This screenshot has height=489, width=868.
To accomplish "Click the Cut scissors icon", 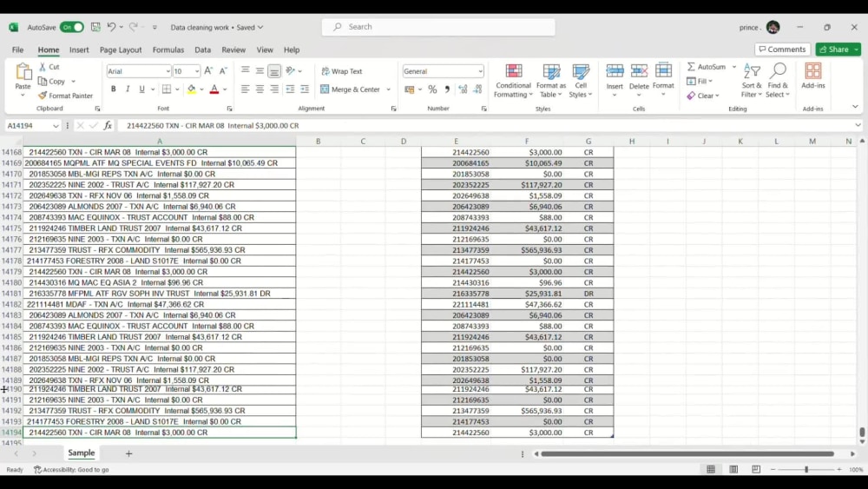I will click(x=43, y=67).
